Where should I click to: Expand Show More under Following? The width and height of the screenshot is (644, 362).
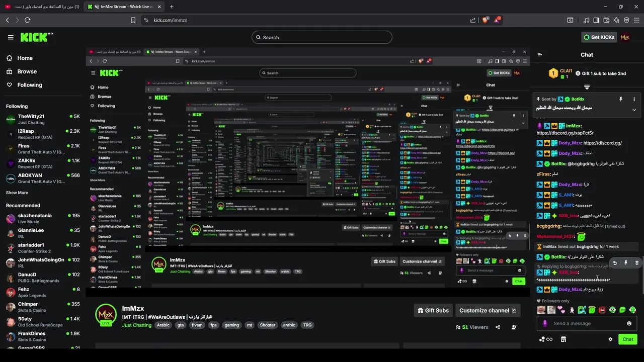[x=17, y=193]
